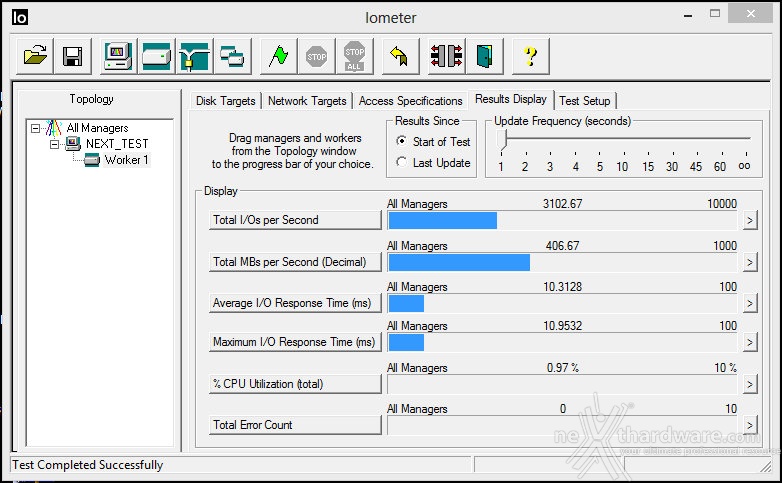782x483 pixels.
Task: Open details arrow for Average Response Time
Action: pyautogui.click(x=750, y=303)
